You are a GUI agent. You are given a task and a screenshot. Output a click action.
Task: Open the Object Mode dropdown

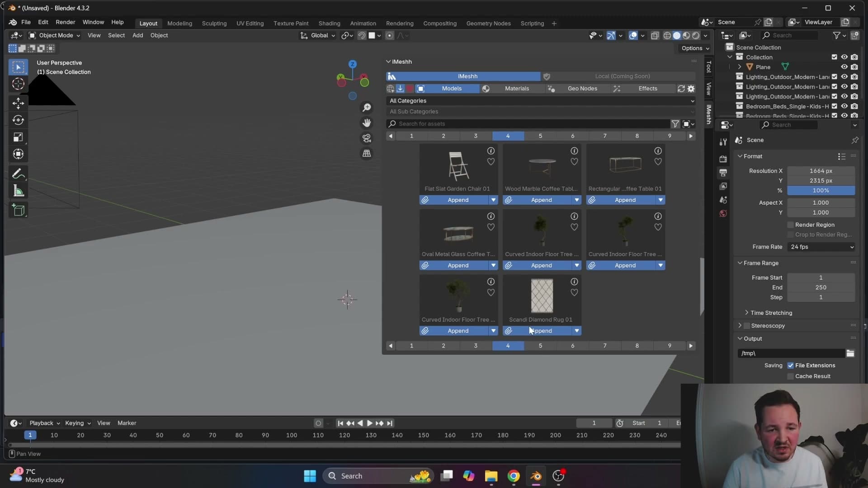[54, 35]
